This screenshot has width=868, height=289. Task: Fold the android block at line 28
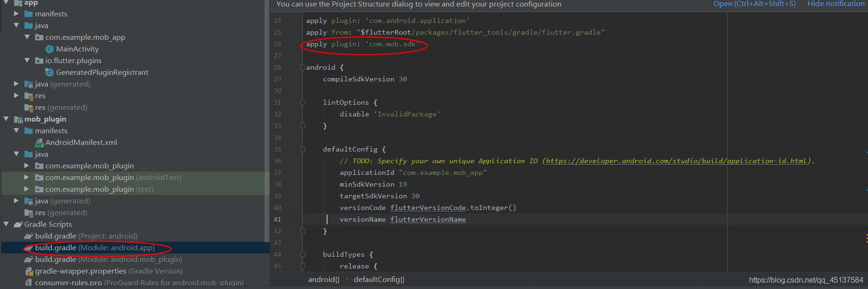(302, 67)
